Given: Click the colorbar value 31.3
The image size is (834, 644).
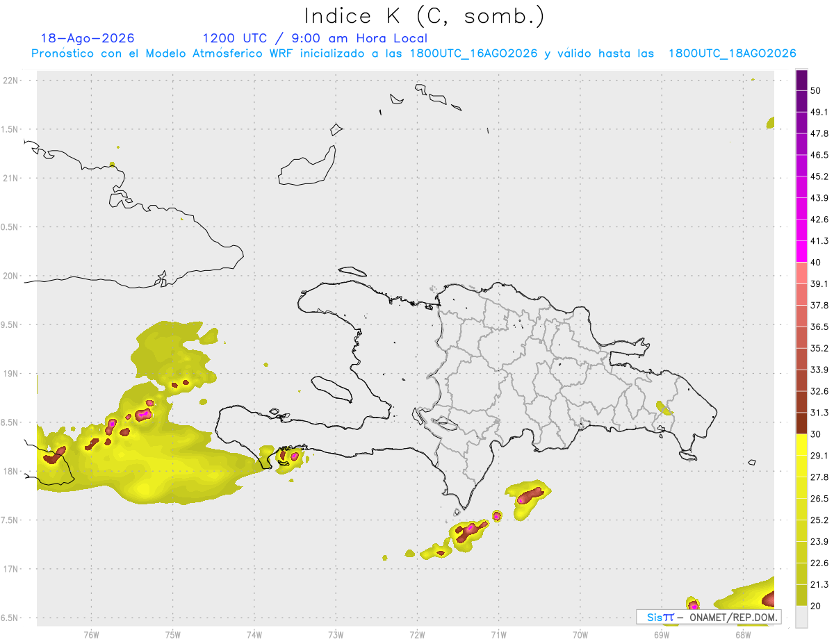Looking at the screenshot, I should (x=819, y=413).
